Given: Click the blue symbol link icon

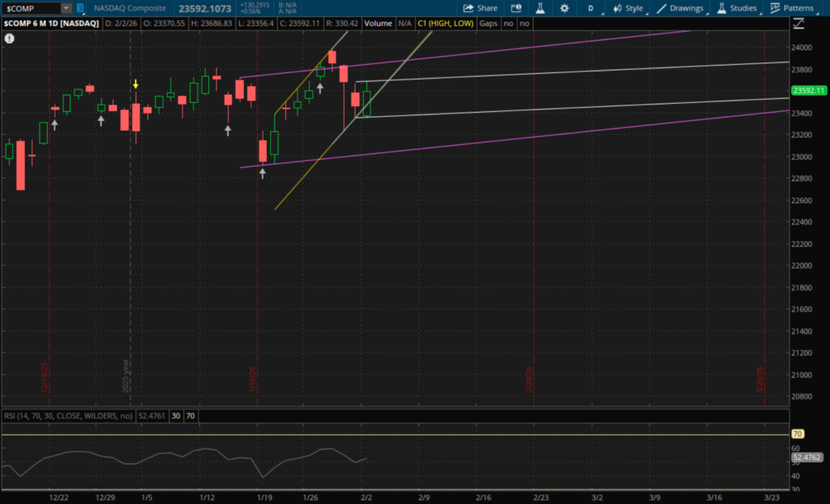Looking at the screenshot, I should [x=80, y=8].
